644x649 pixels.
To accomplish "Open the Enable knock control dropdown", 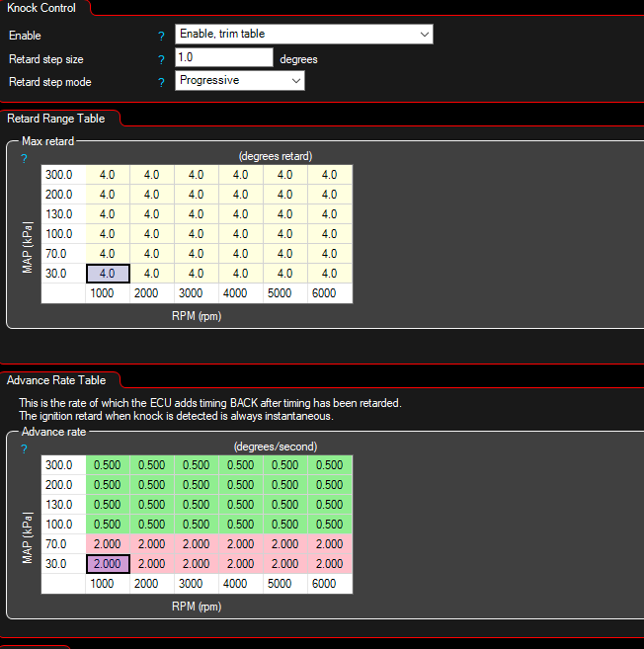I will coord(304,35).
